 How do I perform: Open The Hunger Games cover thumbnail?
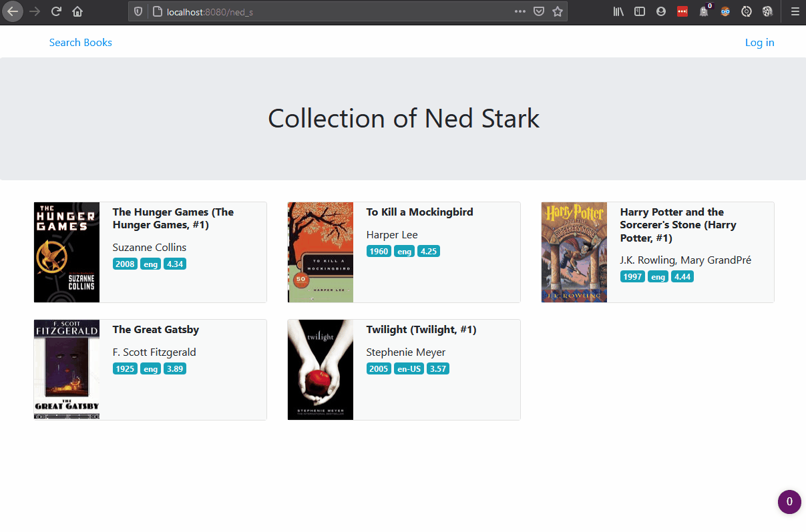click(67, 252)
